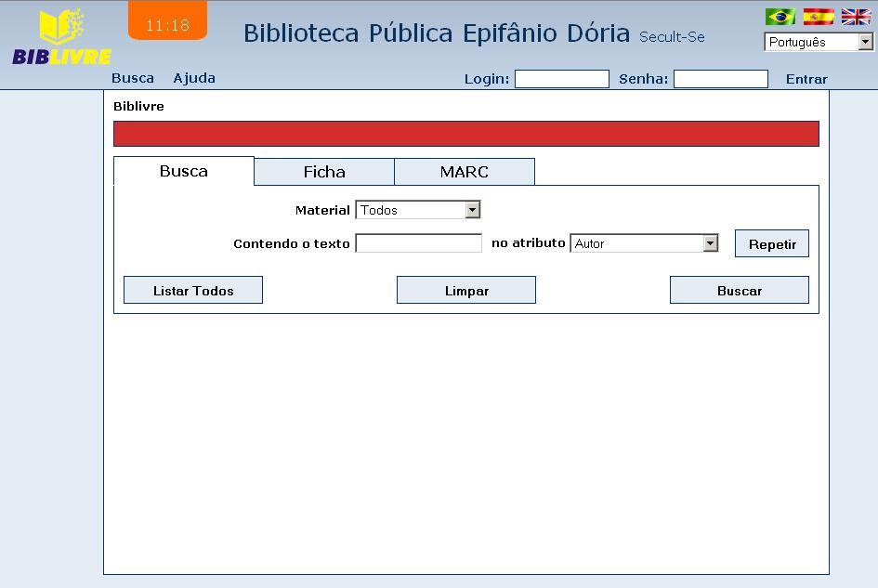Click the Limpar button
Image resolution: width=878 pixels, height=588 pixels.
tap(466, 290)
